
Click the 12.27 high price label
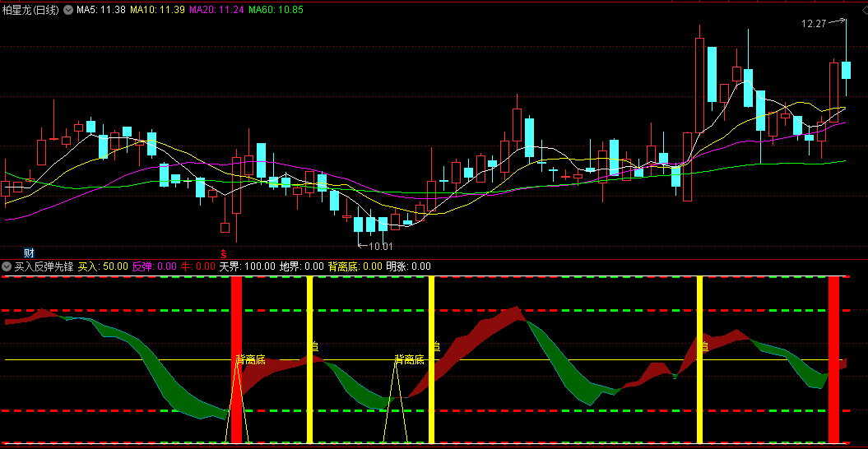(x=813, y=23)
